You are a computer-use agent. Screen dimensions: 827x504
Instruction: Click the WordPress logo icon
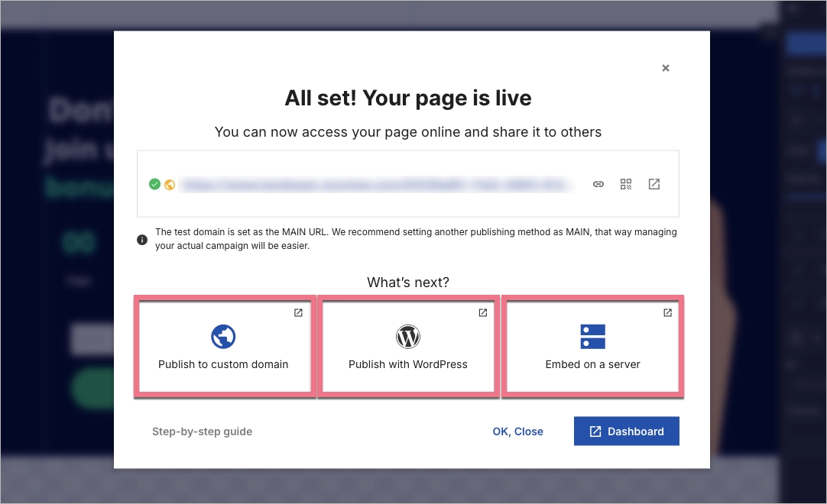(408, 336)
